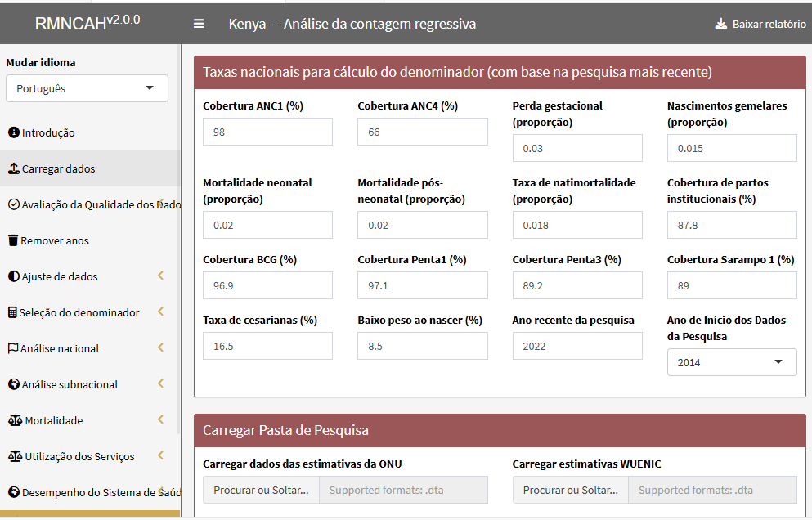This screenshot has width=812, height=520.
Task: Click the RMNCAH v2.0.0 logo link
Action: (x=87, y=23)
